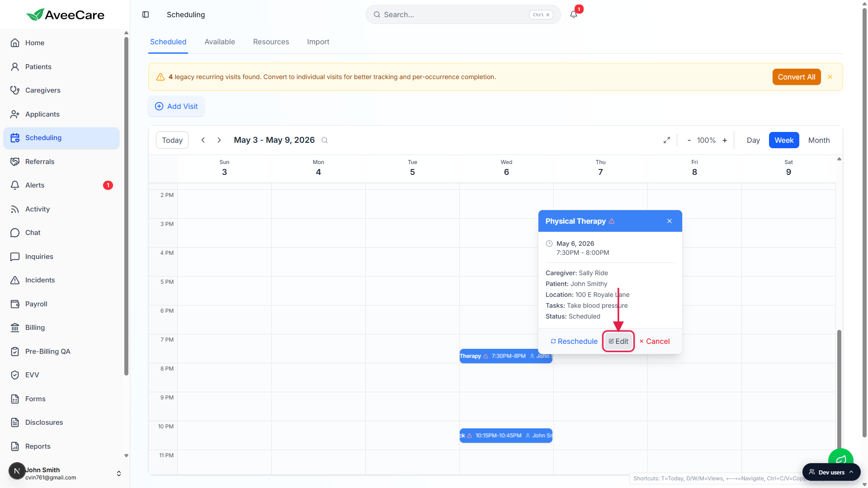
Task: Go to Patients in the sidebar
Action: coord(61,67)
